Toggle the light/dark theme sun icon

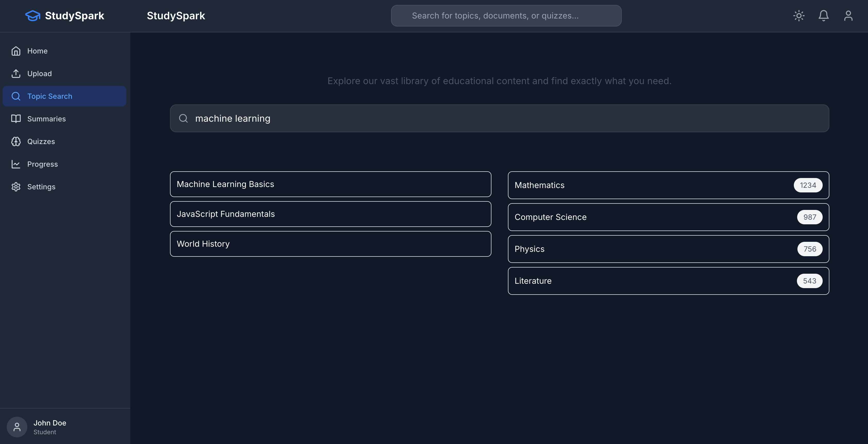[799, 16]
